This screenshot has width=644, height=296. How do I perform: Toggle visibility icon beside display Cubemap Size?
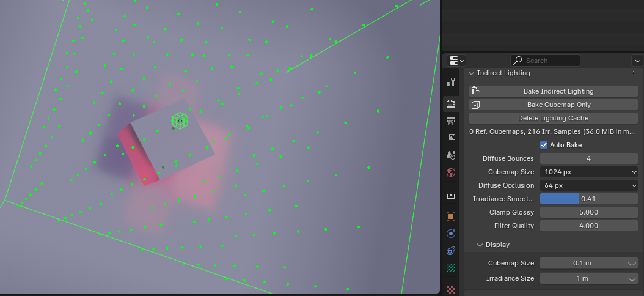632,263
